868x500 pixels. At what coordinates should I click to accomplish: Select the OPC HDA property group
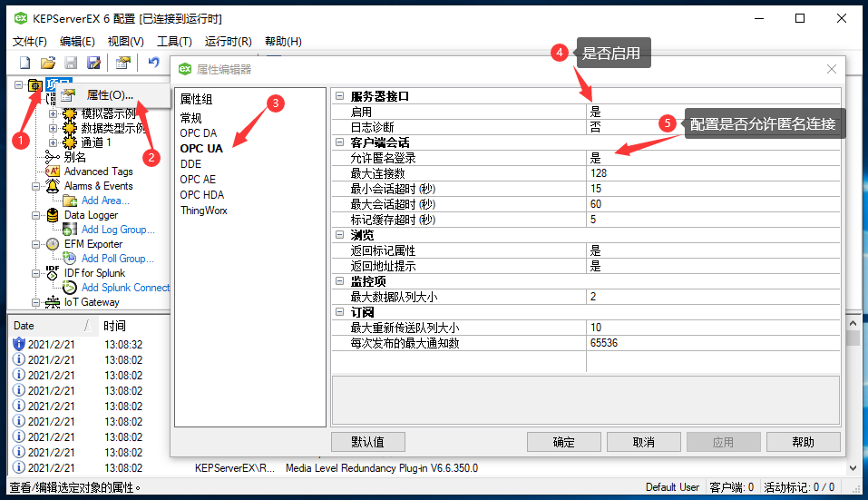[x=202, y=195]
